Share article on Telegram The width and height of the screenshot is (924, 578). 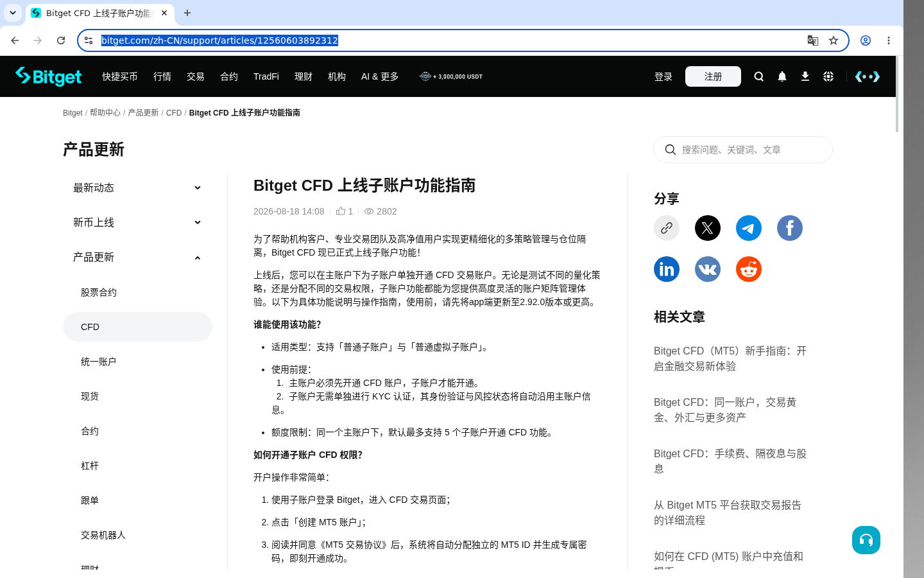(749, 228)
